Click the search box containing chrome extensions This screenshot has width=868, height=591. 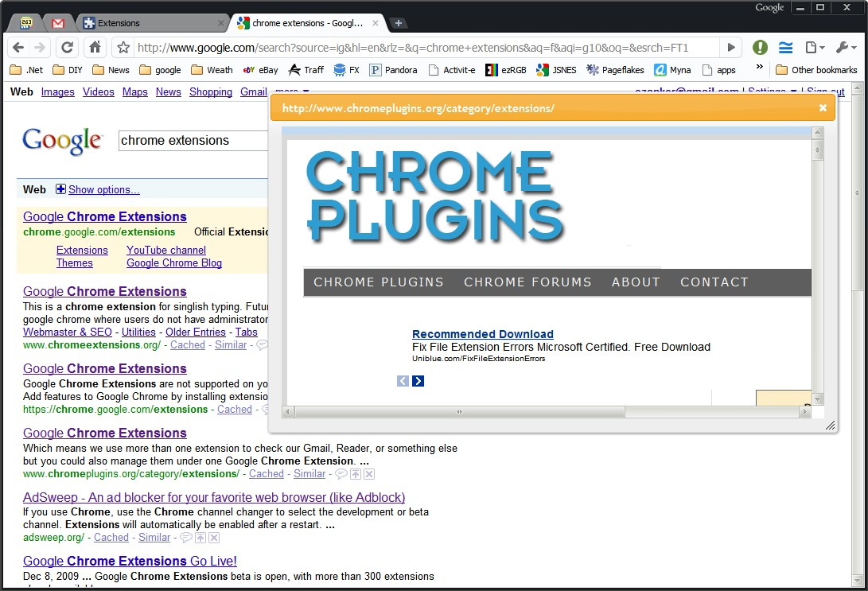click(193, 141)
